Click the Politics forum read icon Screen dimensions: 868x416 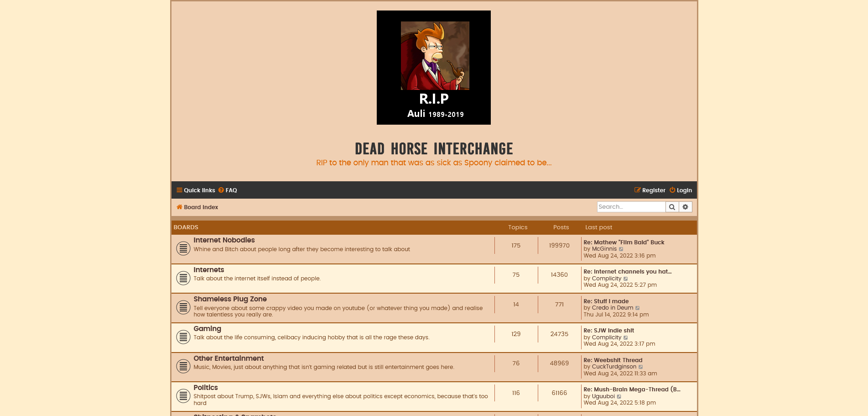pos(183,396)
